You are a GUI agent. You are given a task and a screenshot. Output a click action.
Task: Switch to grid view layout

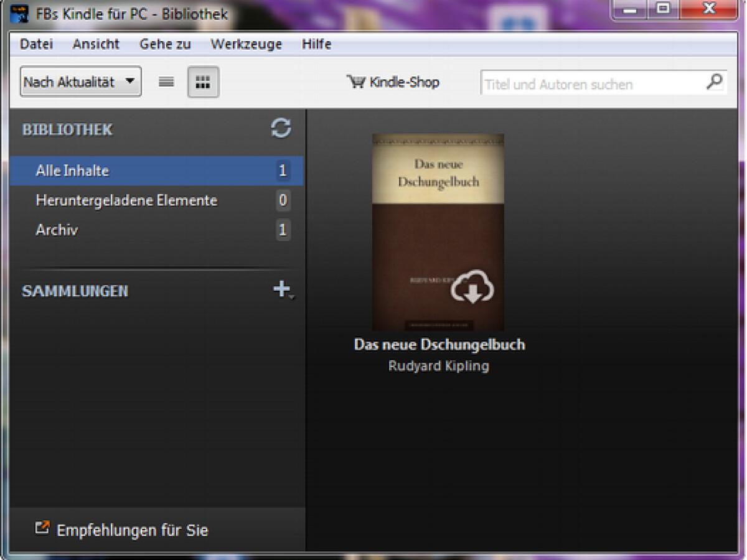pos(203,82)
